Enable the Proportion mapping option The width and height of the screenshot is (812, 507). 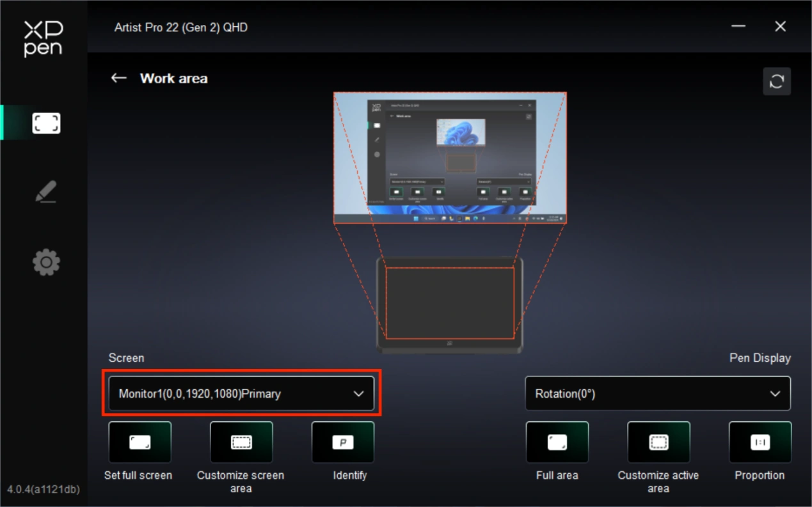pyautogui.click(x=760, y=442)
